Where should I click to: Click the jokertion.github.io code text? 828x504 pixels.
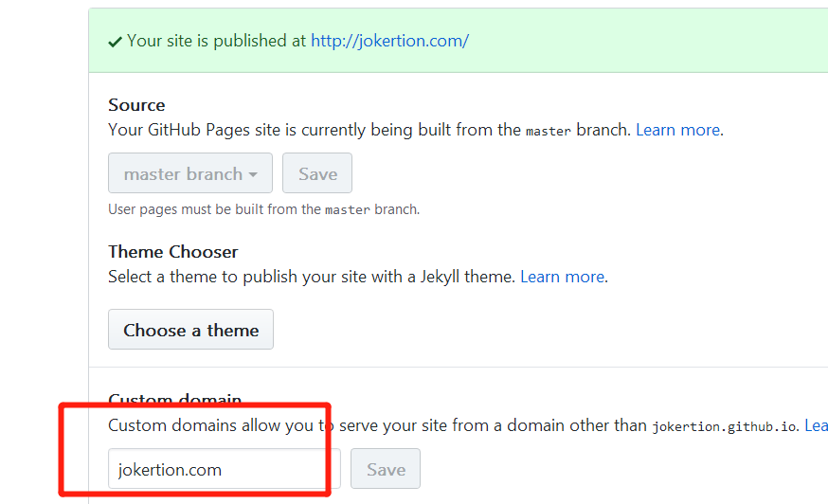click(x=724, y=426)
